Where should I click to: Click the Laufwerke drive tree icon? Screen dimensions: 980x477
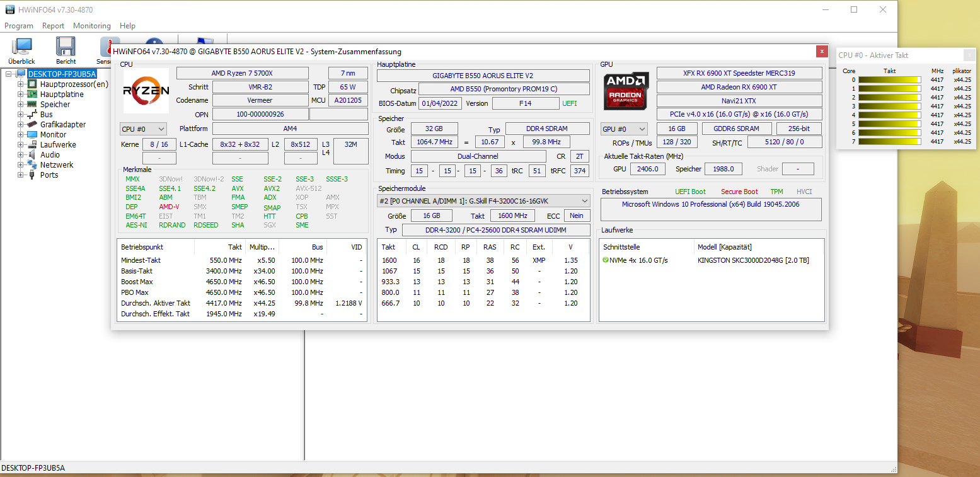(x=32, y=144)
